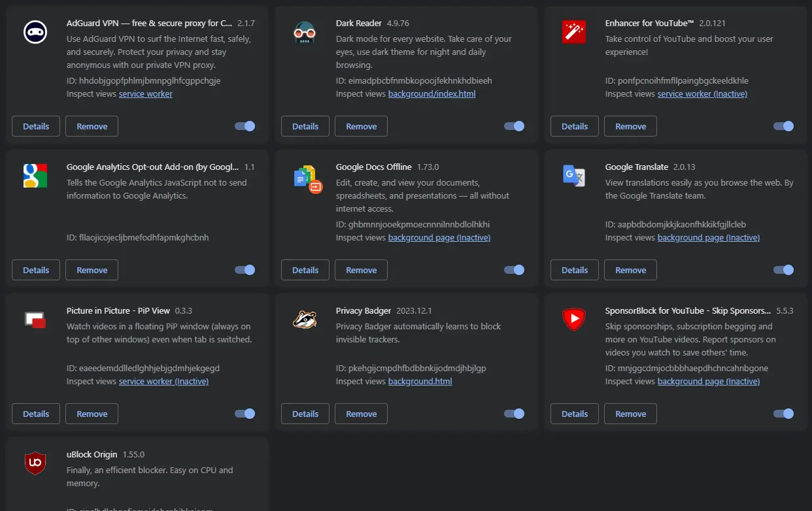The height and width of the screenshot is (511, 812).
Task: Click the Picture in Picture icon
Action: (x=35, y=320)
